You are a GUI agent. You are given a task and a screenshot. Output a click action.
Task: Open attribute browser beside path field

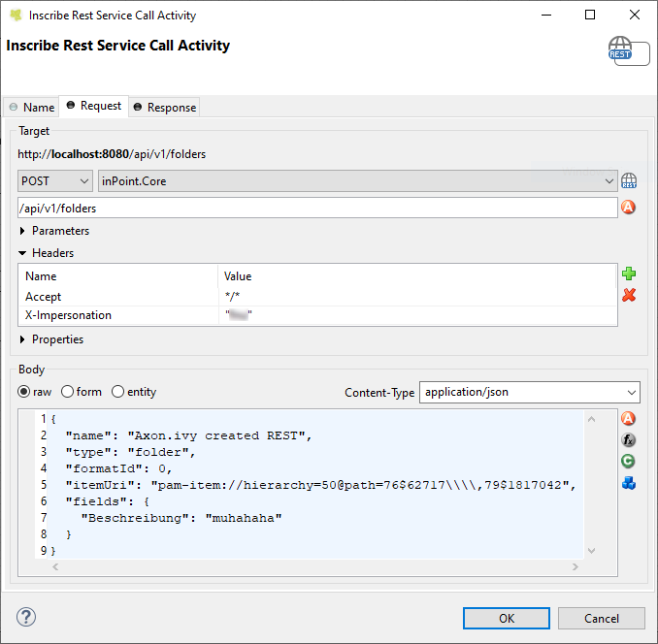tap(628, 208)
